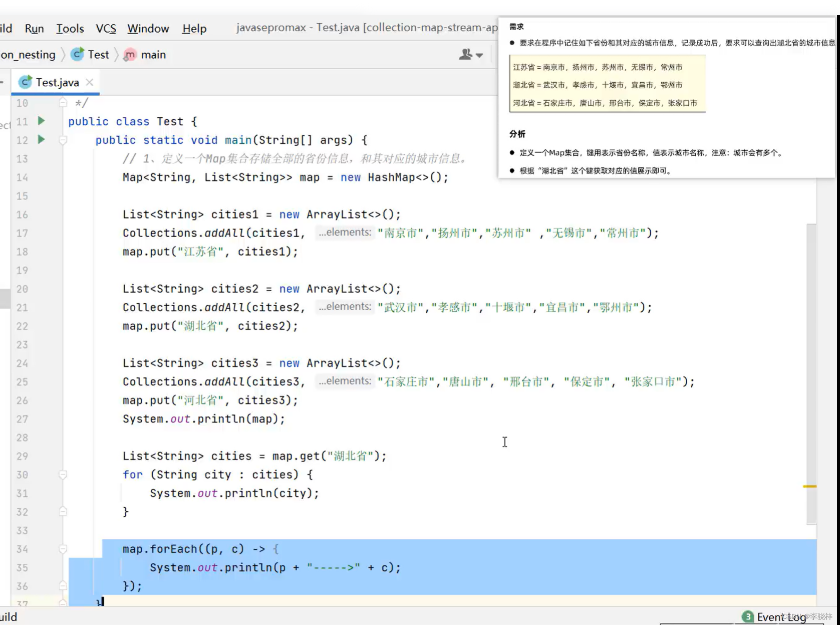Click the "public class Test" declaration
The width and height of the screenshot is (840, 625).
tap(133, 121)
